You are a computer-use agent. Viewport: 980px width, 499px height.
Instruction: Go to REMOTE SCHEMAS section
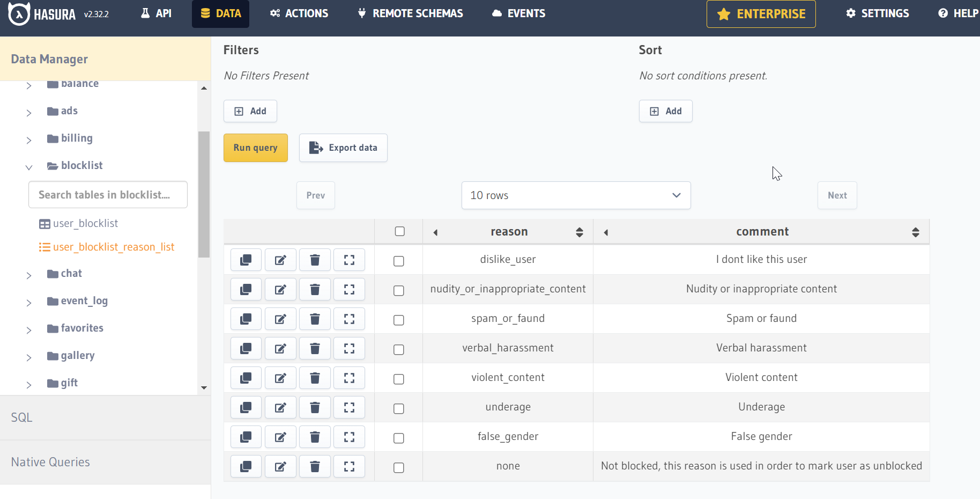(x=410, y=13)
